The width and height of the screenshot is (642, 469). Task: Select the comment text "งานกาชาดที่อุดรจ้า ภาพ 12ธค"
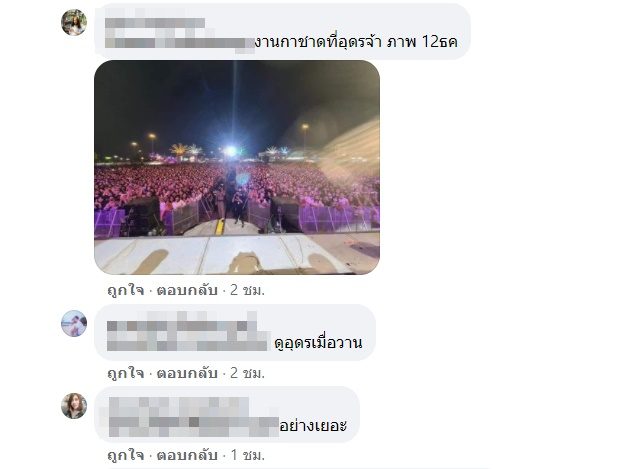[356, 42]
